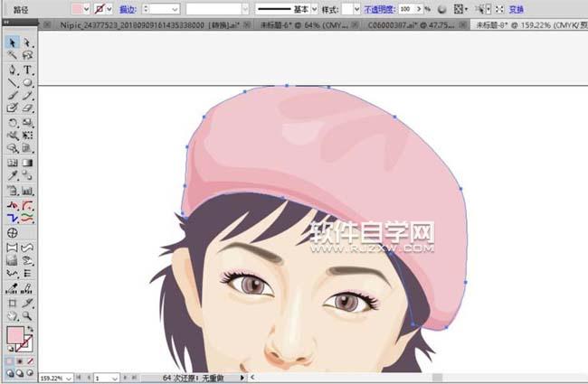
Task: Click the 描边 stroke panel link
Action: (x=128, y=9)
